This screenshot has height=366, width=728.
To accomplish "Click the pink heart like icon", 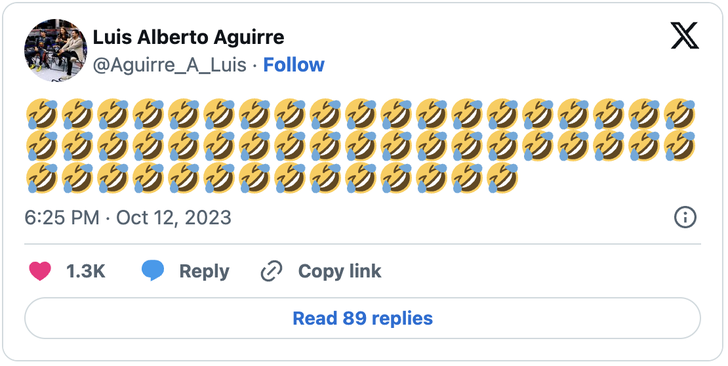I will [x=40, y=271].
